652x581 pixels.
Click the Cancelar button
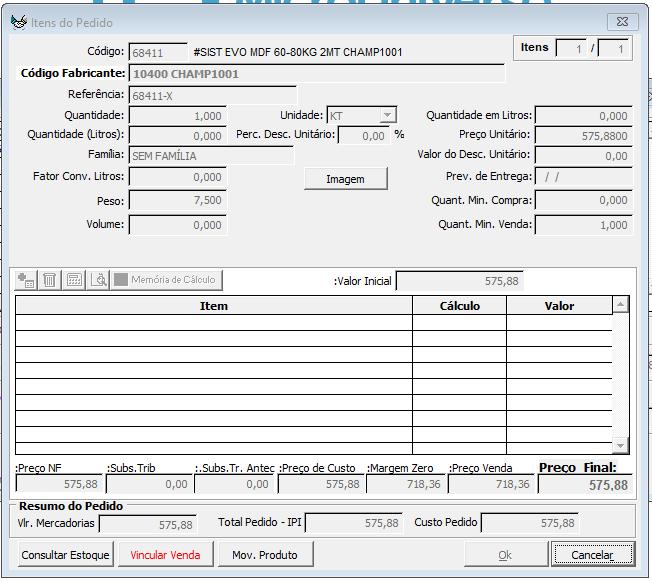coord(593,555)
